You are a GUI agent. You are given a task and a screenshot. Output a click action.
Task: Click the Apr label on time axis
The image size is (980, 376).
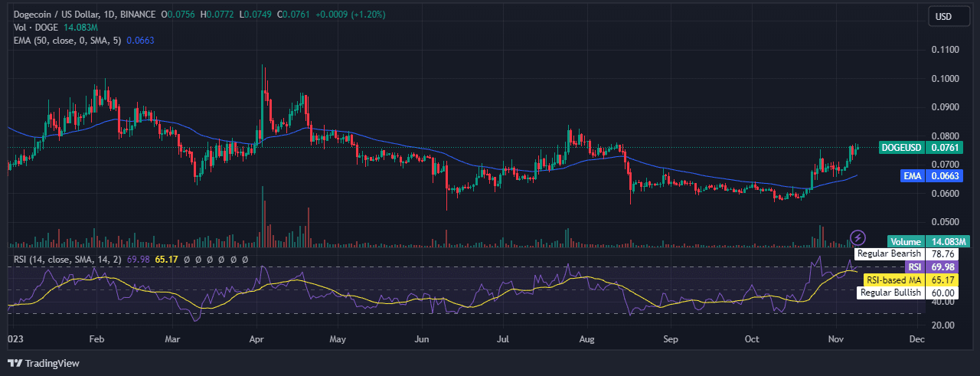[257, 338]
